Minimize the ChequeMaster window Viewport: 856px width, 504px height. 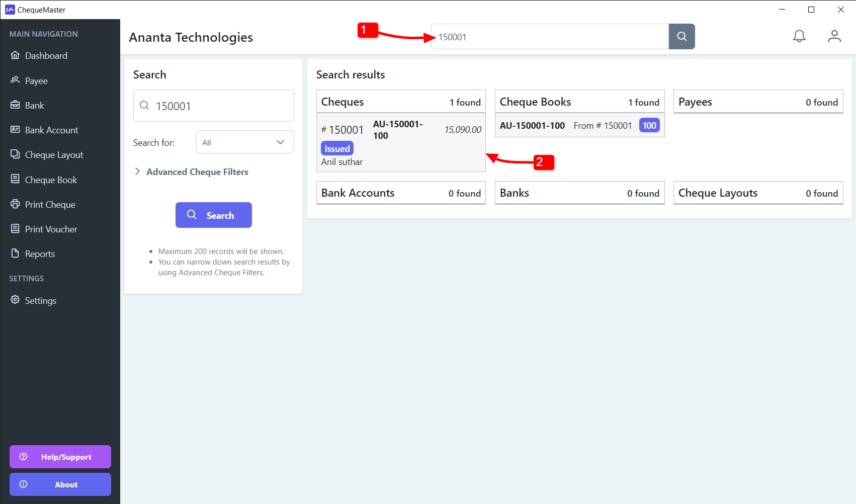pos(782,10)
